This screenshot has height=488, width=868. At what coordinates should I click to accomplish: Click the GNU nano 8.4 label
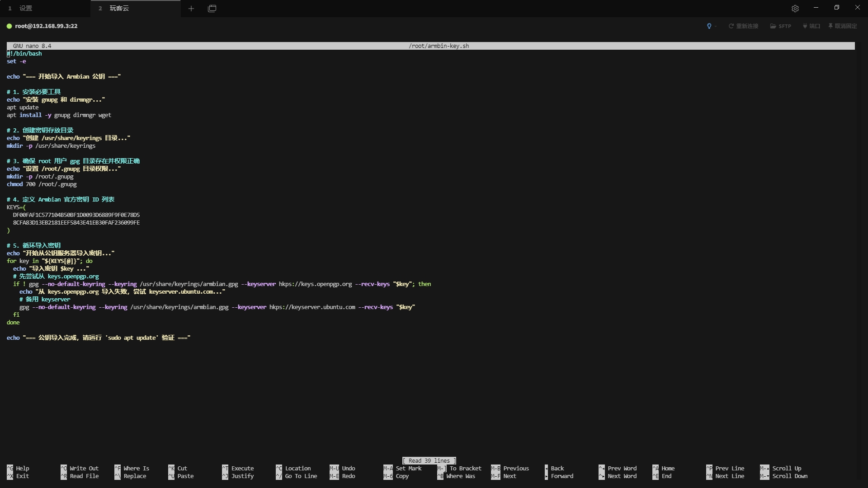32,46
